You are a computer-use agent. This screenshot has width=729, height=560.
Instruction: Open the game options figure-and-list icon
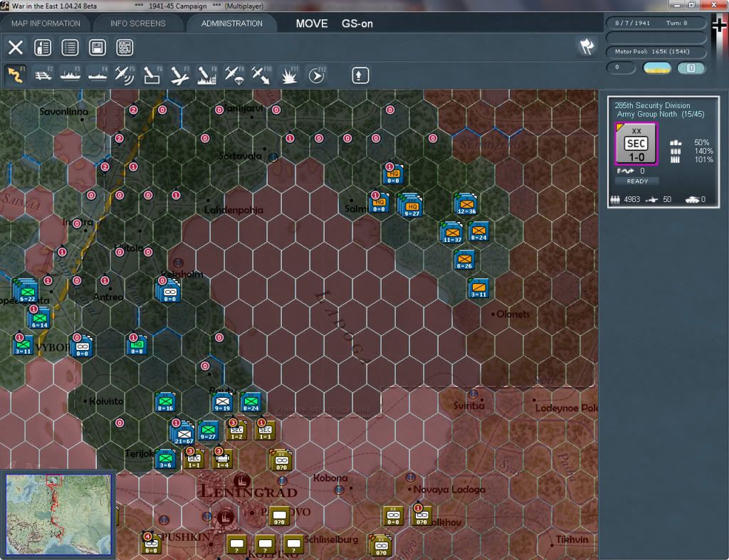(43, 48)
